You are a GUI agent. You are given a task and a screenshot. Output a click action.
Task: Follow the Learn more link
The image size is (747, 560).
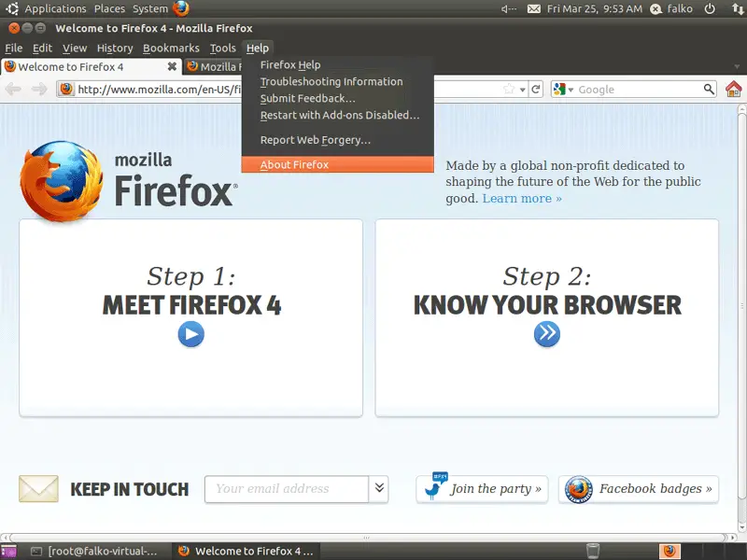point(522,198)
